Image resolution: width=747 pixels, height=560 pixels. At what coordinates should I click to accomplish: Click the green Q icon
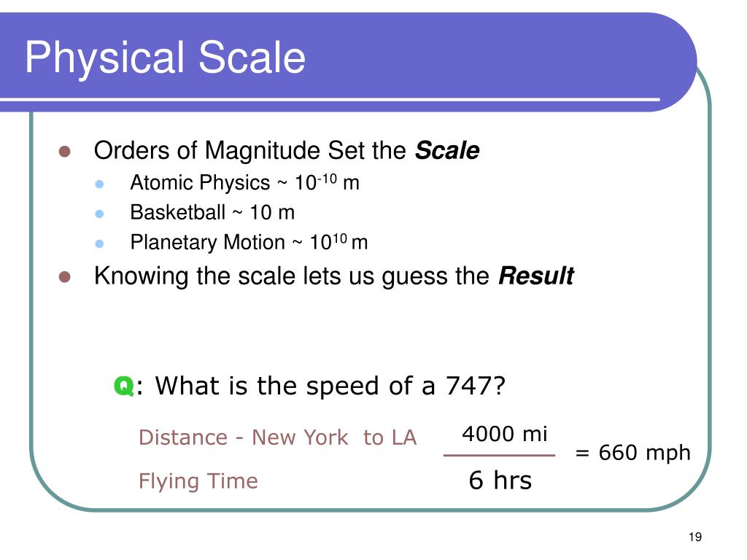pyautogui.click(x=123, y=386)
